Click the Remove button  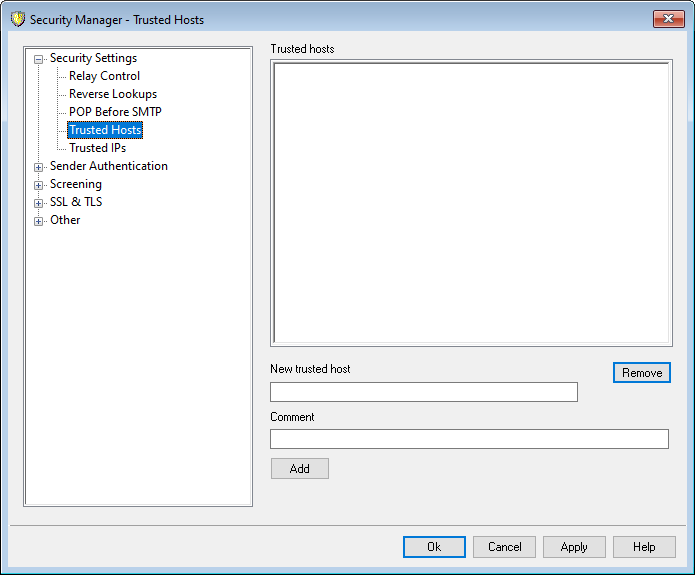641,373
